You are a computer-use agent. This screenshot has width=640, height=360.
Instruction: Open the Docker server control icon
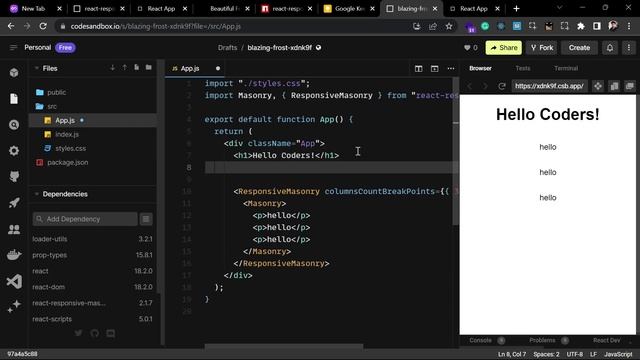coord(14,255)
